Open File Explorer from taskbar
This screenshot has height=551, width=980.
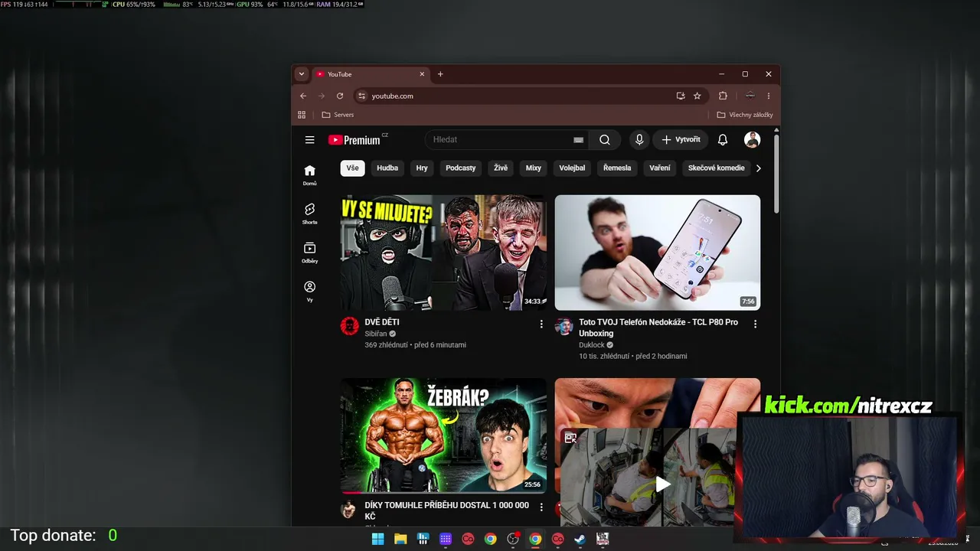pyautogui.click(x=400, y=539)
